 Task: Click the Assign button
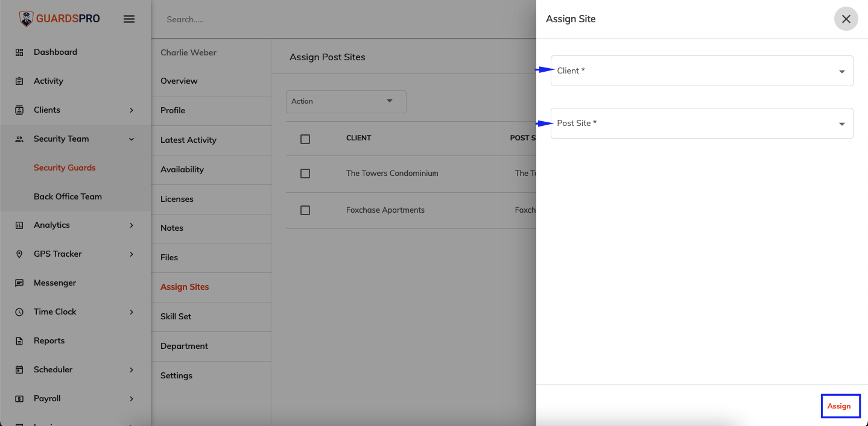[839, 406]
